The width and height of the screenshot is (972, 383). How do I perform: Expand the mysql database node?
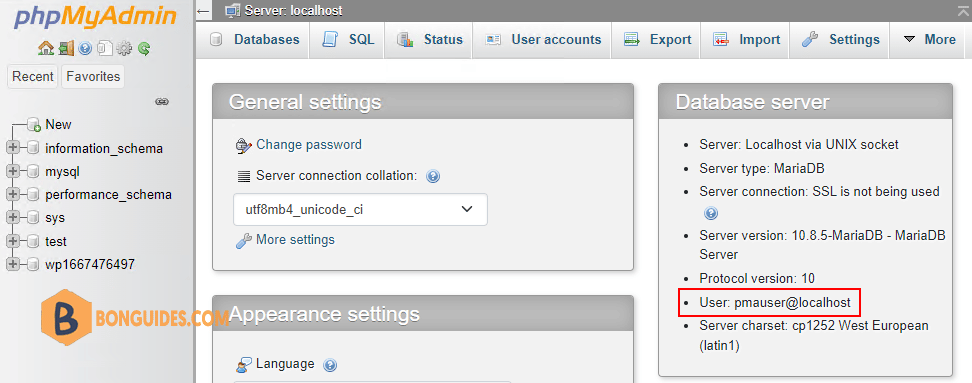12,172
